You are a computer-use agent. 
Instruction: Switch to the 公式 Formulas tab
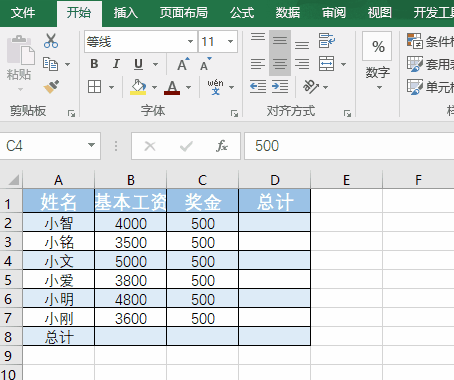coord(242,13)
